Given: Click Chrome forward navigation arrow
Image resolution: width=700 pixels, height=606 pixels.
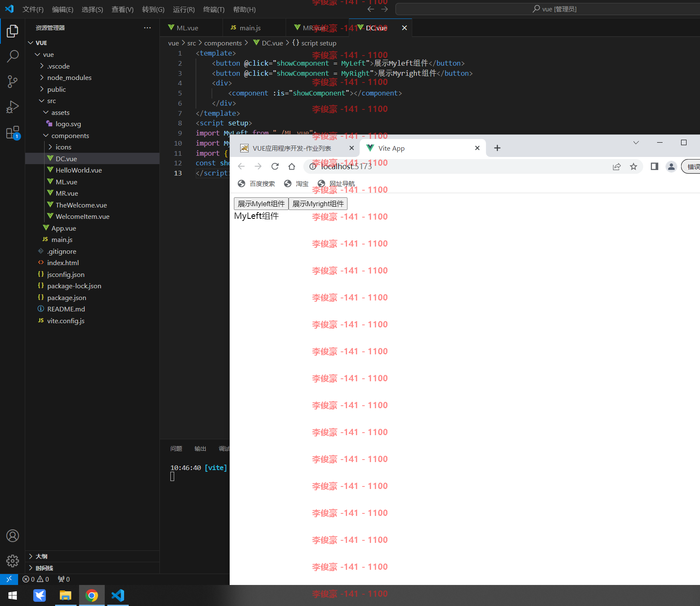Looking at the screenshot, I should 258,167.
